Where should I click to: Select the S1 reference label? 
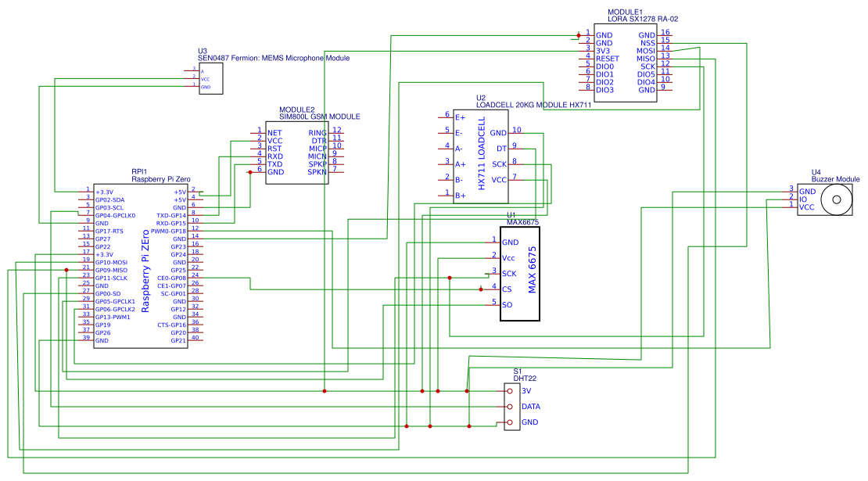(518, 372)
